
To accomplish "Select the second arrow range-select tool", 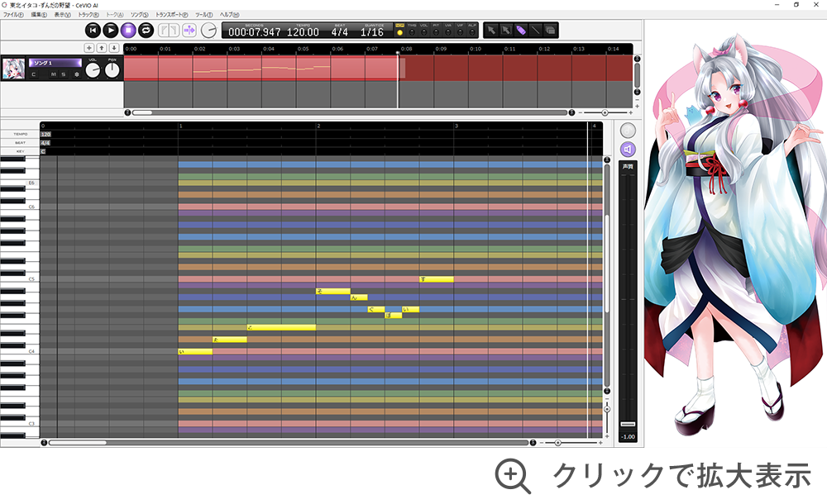I will click(x=506, y=31).
